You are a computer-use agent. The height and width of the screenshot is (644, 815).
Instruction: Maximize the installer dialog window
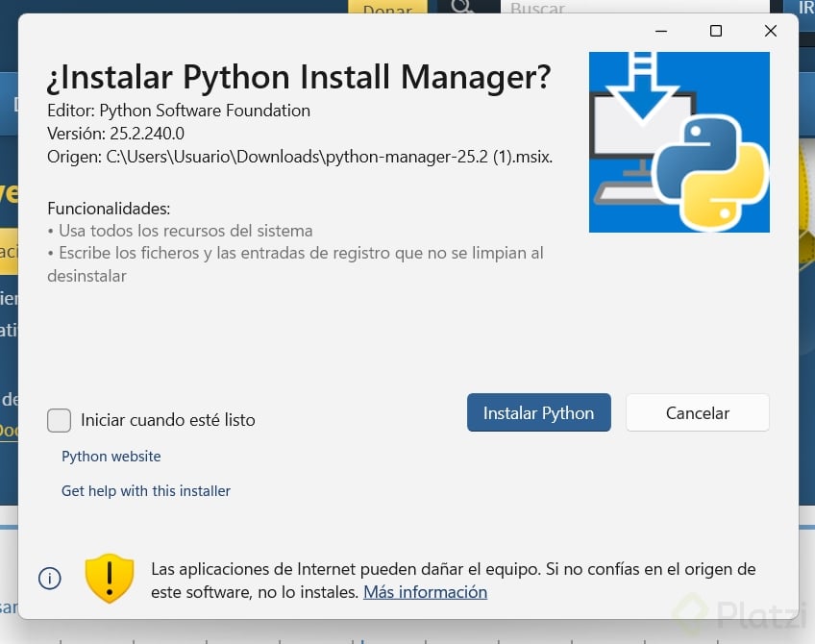[x=716, y=31]
